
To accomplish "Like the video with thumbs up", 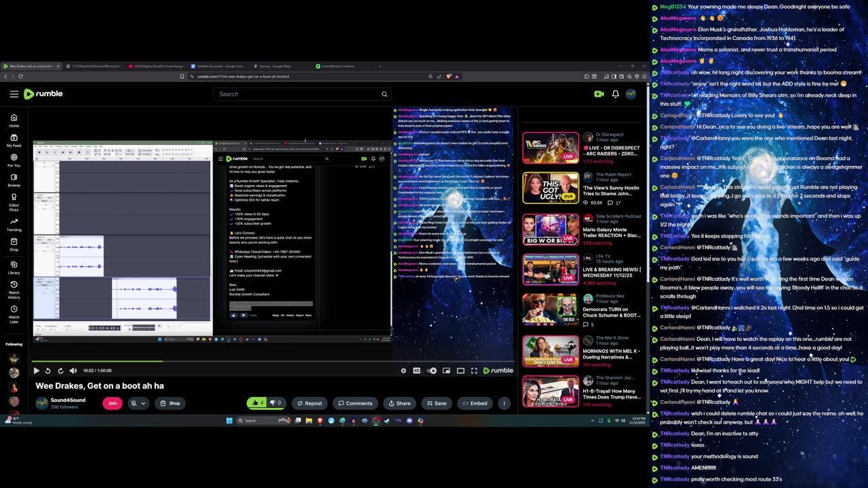I will coord(258,403).
